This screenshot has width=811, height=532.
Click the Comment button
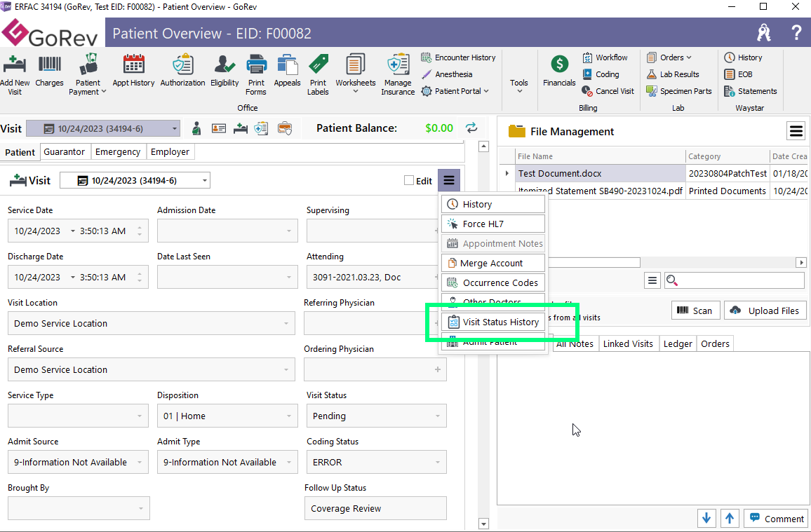(x=777, y=519)
